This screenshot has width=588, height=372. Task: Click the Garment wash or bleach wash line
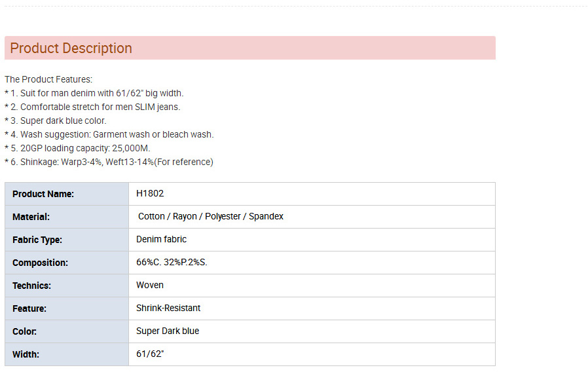coord(109,134)
